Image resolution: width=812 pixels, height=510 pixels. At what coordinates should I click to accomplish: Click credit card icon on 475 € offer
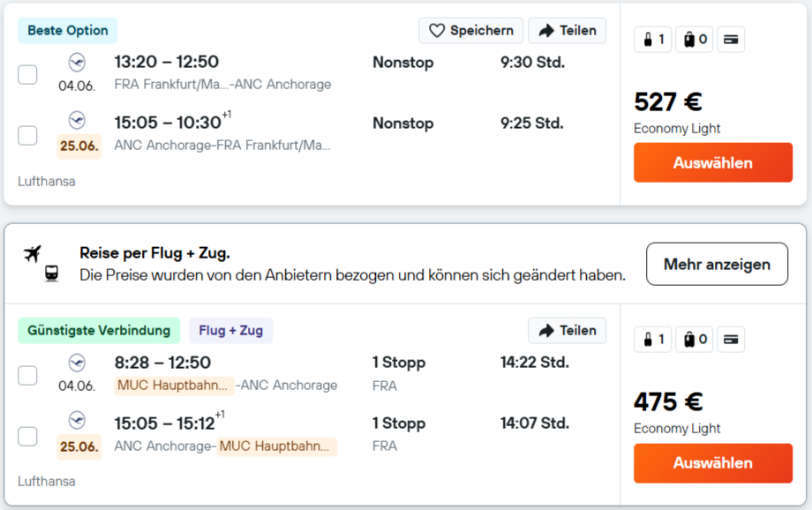(x=730, y=340)
